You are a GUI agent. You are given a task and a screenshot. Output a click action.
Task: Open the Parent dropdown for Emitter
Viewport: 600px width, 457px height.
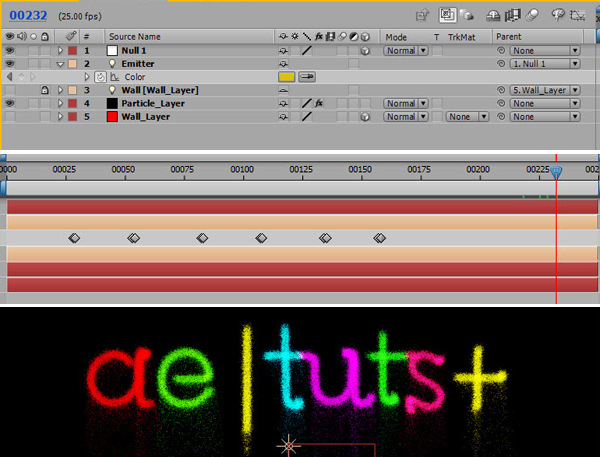tap(545, 64)
